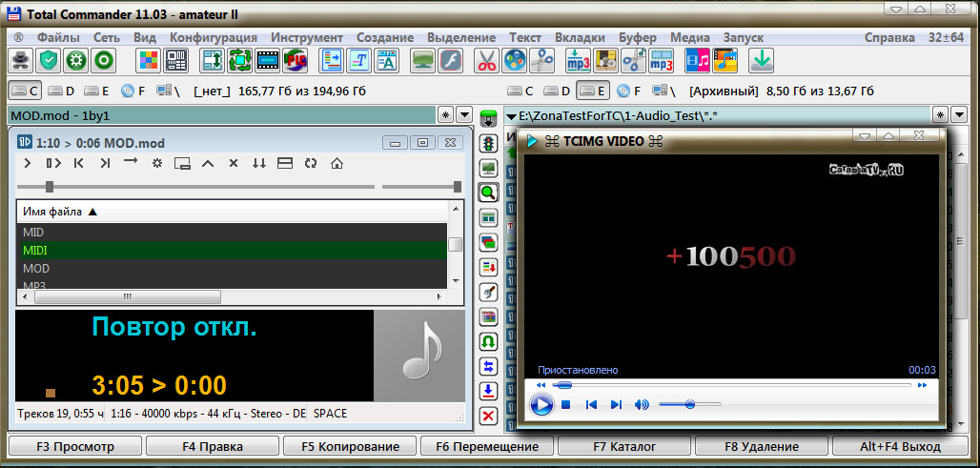980x468 pixels.
Task: Open the Медиа menu
Action: tap(690, 37)
